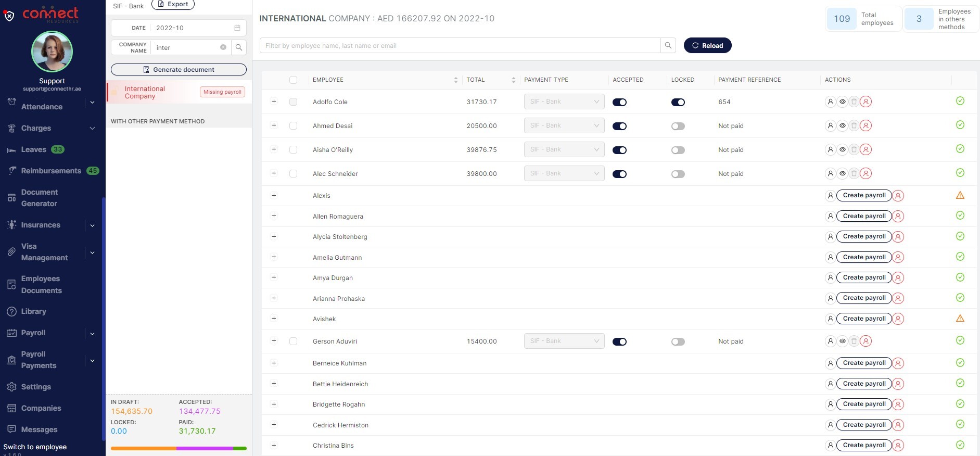Click red remove-user icon for Alec Schneider
The height and width of the screenshot is (456, 980).
866,174
